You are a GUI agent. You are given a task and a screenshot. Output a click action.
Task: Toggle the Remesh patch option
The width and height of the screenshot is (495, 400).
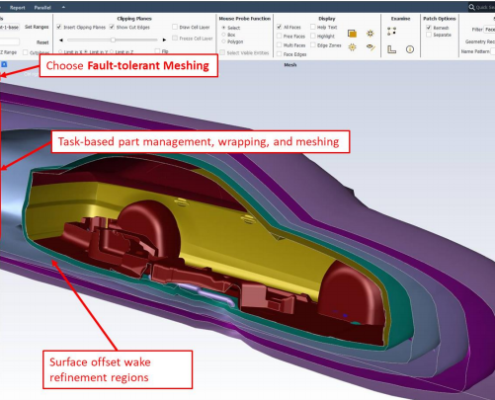click(x=429, y=28)
